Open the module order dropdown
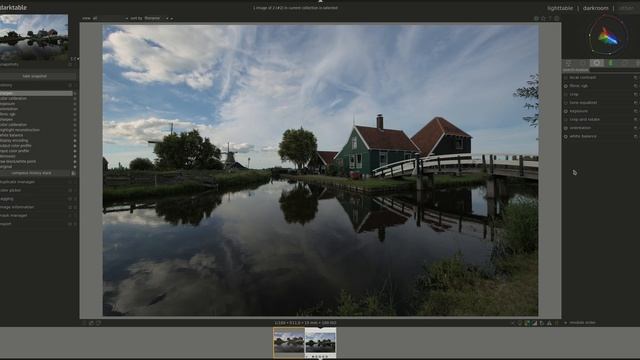 click(580, 323)
